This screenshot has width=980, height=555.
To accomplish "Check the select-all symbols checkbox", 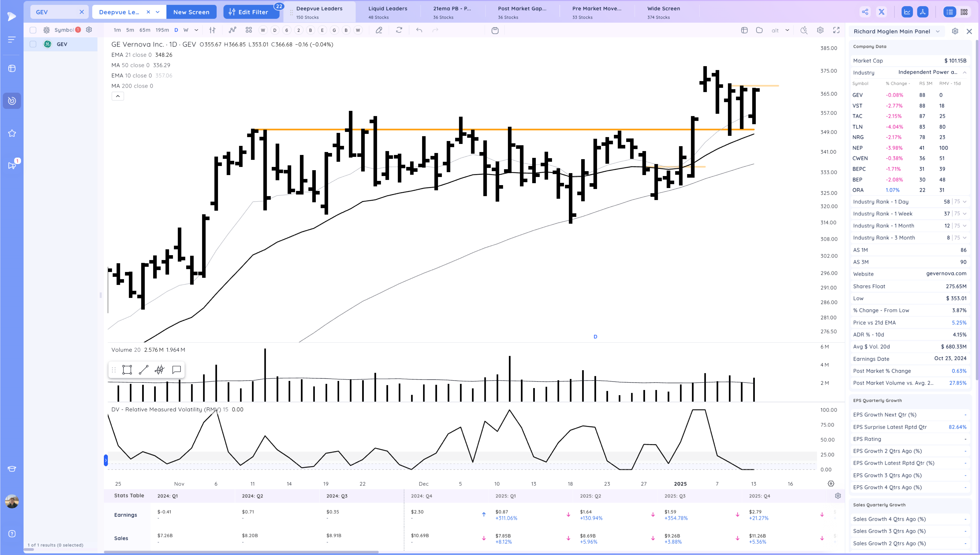I will [x=33, y=30].
